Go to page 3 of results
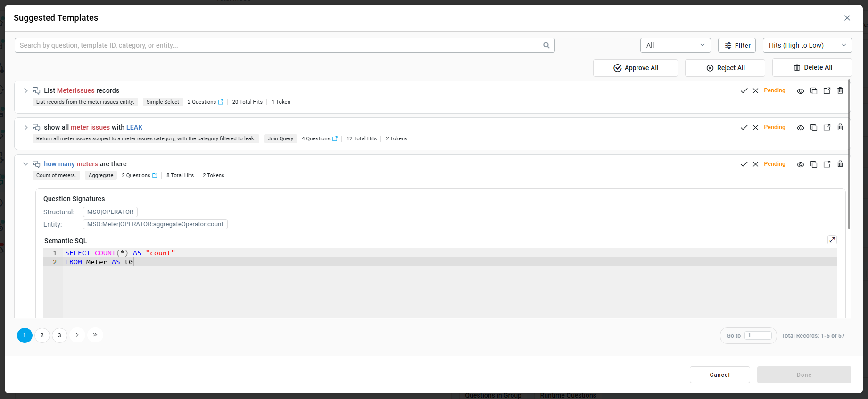The height and width of the screenshot is (399, 868). pyautogui.click(x=59, y=335)
